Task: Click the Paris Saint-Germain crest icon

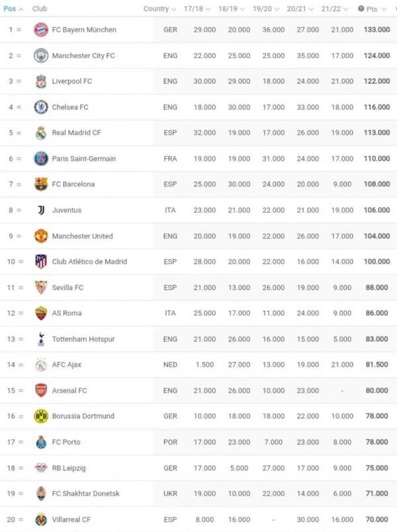Action: pos(41,159)
